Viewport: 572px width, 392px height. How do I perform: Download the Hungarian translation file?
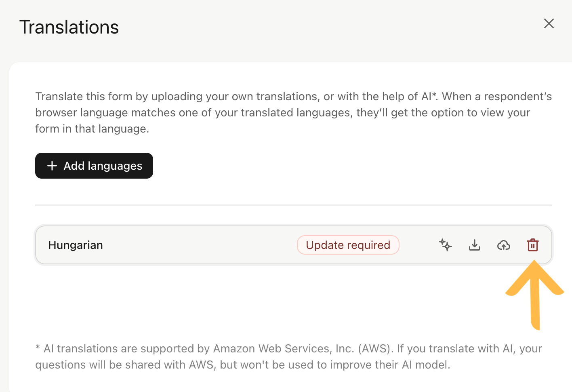(475, 245)
